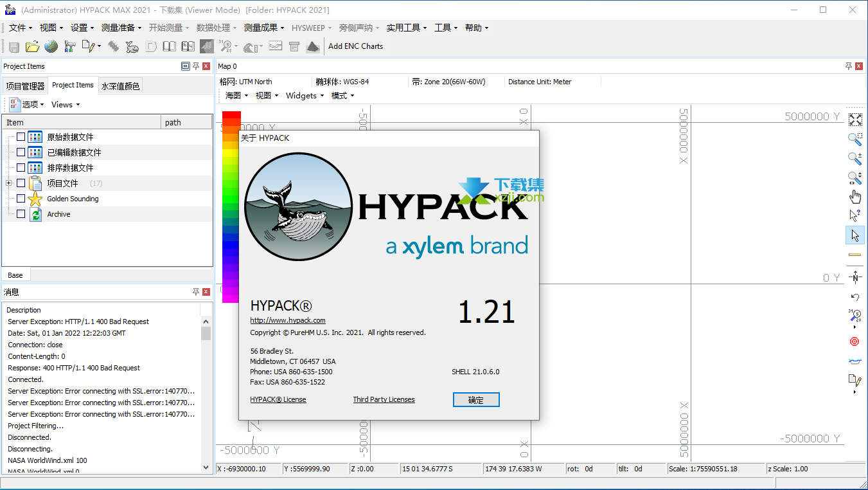Check the 排序数据文件 checkbox
The height and width of the screenshot is (490, 868).
[x=21, y=168]
